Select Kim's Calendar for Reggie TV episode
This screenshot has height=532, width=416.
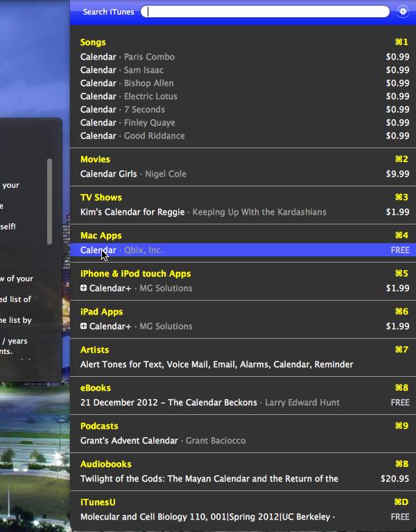[243, 212]
